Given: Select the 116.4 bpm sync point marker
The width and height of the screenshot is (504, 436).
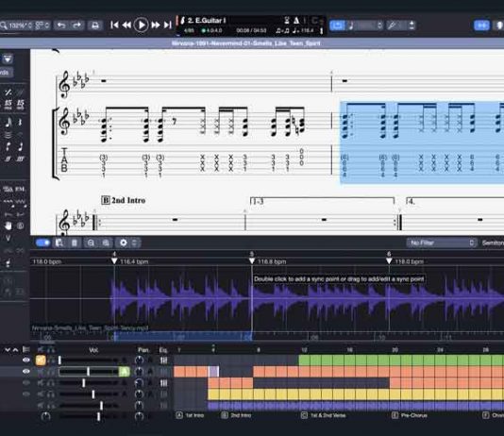Looking at the screenshot, I should 114,260.
